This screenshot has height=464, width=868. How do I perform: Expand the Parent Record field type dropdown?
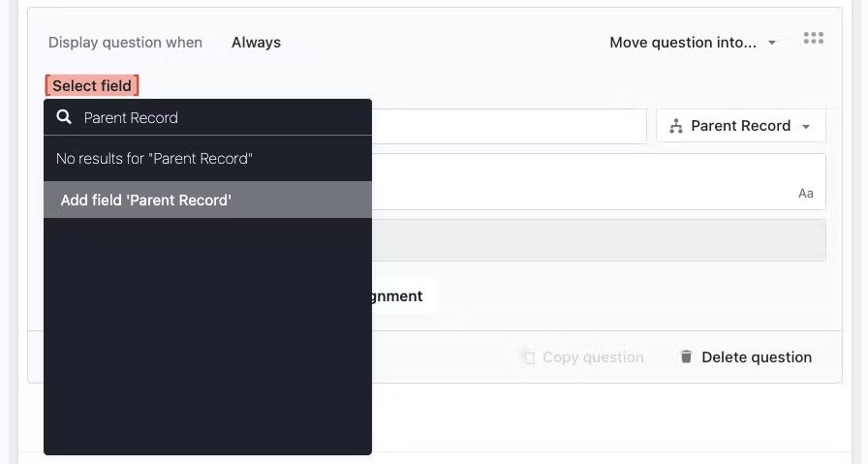(x=741, y=126)
